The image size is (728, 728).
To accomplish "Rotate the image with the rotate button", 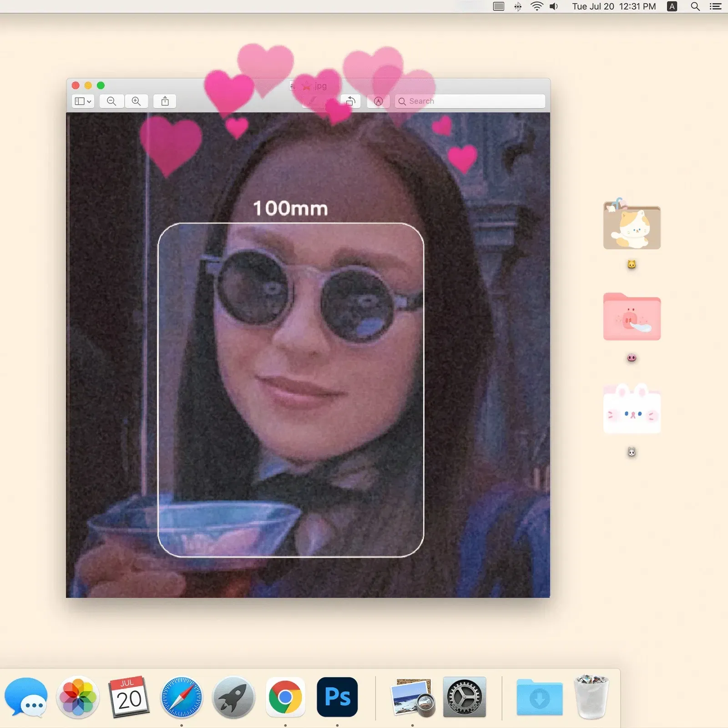I will point(350,101).
